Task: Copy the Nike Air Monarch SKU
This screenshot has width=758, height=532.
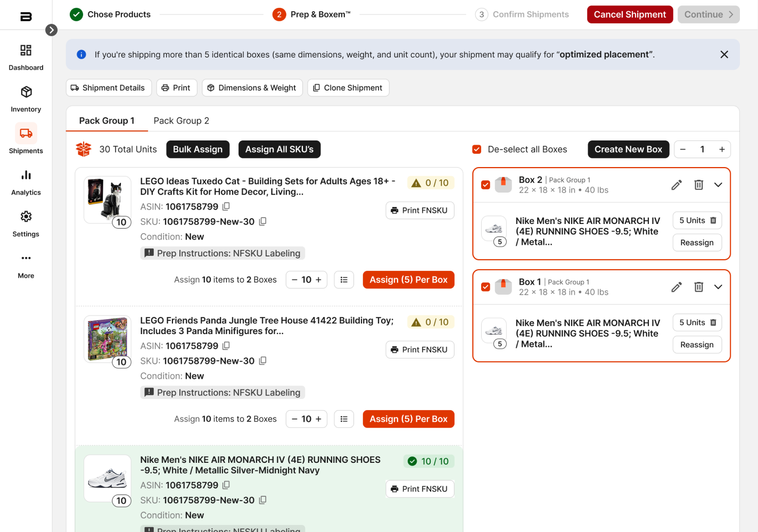Action: coord(262,500)
